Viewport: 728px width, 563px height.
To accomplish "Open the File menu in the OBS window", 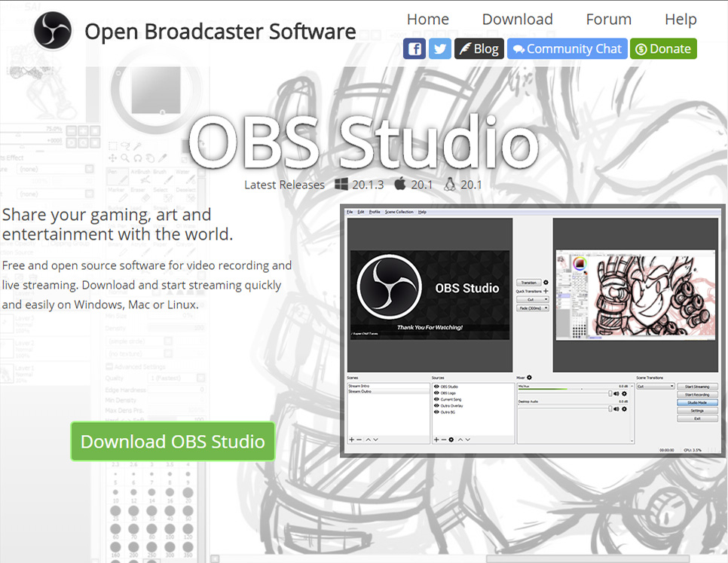I will coord(350,212).
